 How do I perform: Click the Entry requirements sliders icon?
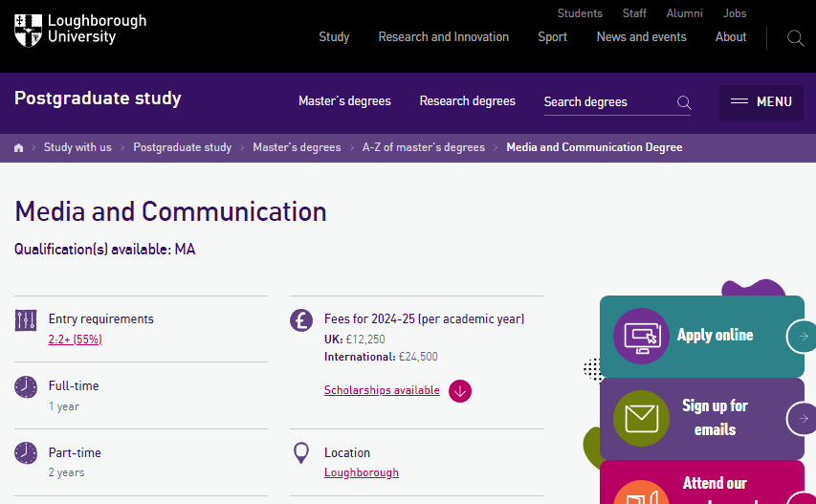click(26, 319)
